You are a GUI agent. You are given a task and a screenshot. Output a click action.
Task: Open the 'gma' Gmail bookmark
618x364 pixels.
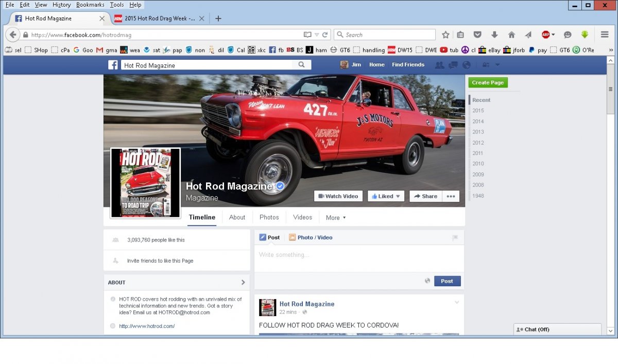tap(107, 50)
